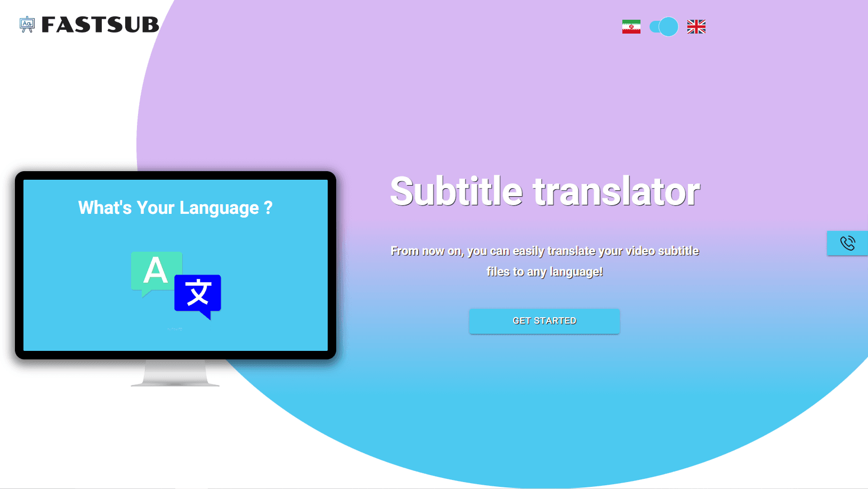Viewport: 868px width, 489px height.
Task: Select the Iranian flag for Persian
Action: click(631, 27)
